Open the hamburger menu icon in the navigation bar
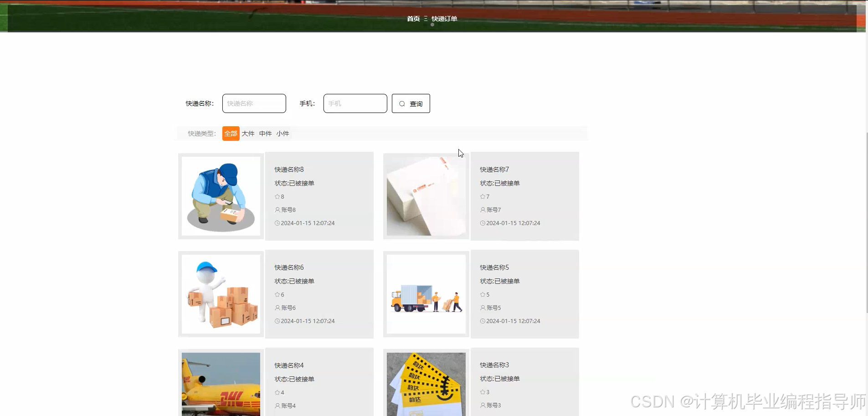The image size is (868, 416). (x=426, y=19)
